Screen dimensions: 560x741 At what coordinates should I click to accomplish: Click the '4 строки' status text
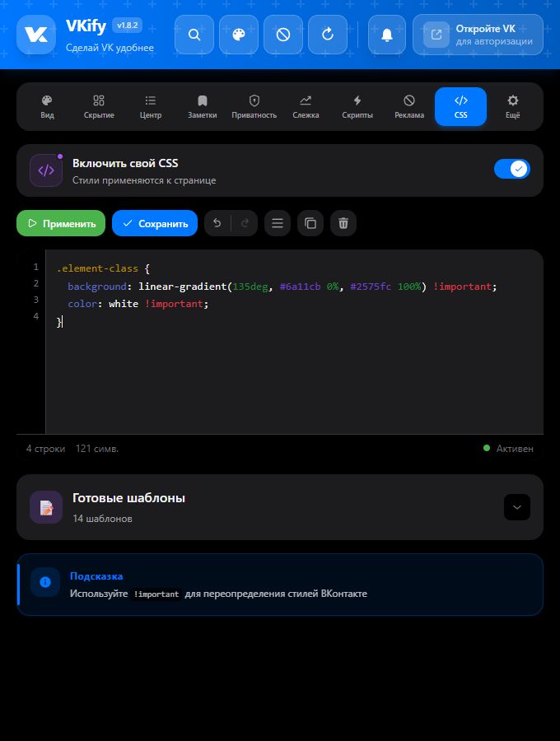click(45, 449)
